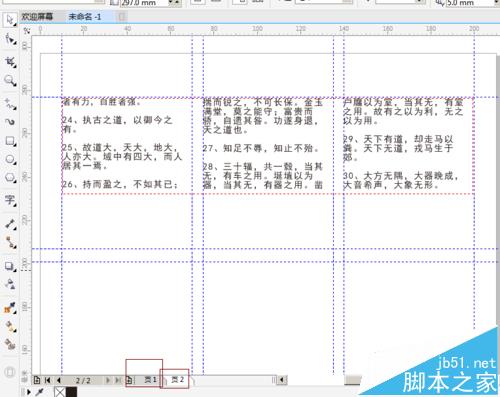Click the horizontal scrollbar left arrow
This screenshot has width=500, height=397.
(x=282, y=380)
